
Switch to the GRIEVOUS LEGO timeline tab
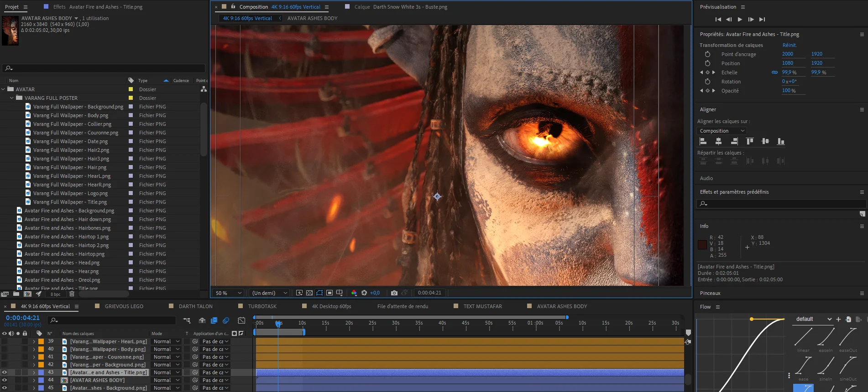click(124, 306)
